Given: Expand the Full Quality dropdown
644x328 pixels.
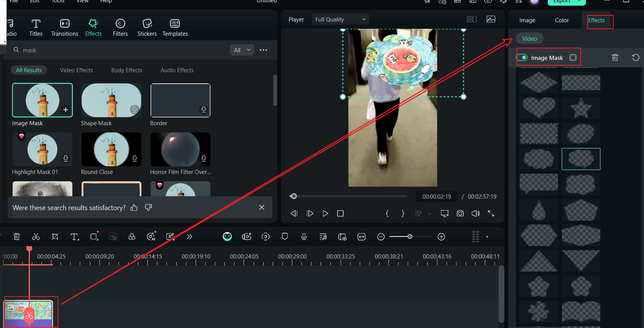Looking at the screenshot, I should click(340, 20).
